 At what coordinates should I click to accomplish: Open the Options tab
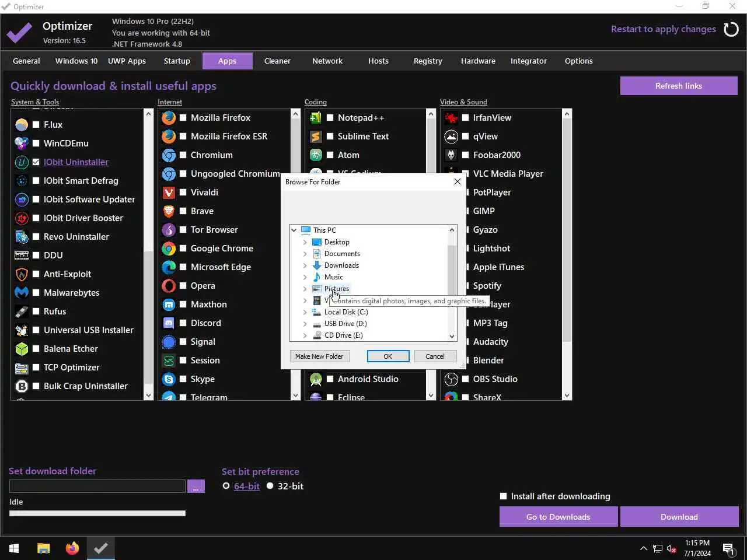578,61
